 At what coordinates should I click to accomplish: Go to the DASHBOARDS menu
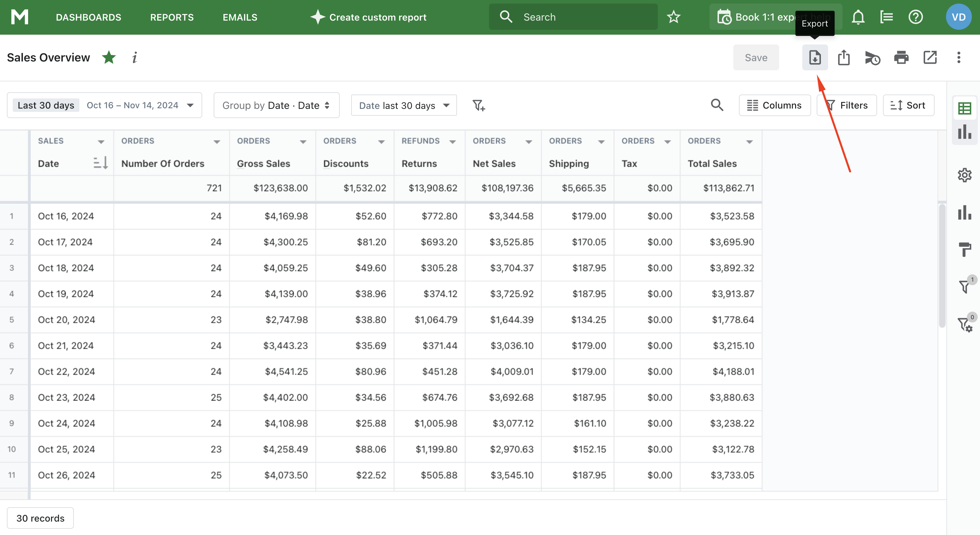[x=88, y=17]
